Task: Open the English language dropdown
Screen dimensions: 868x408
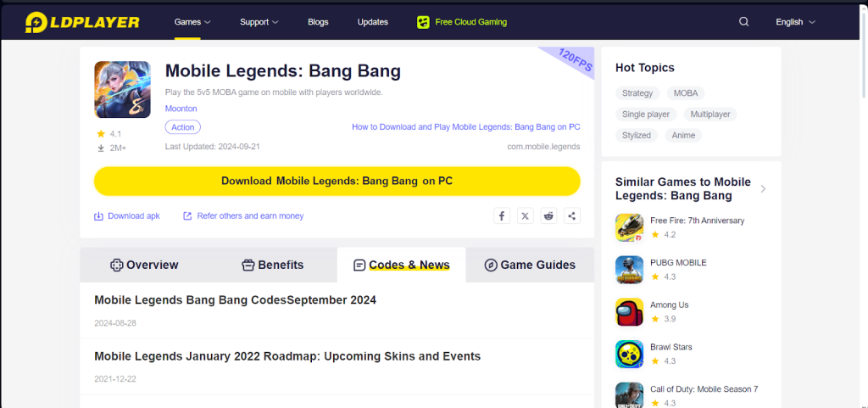Action: coord(795,22)
